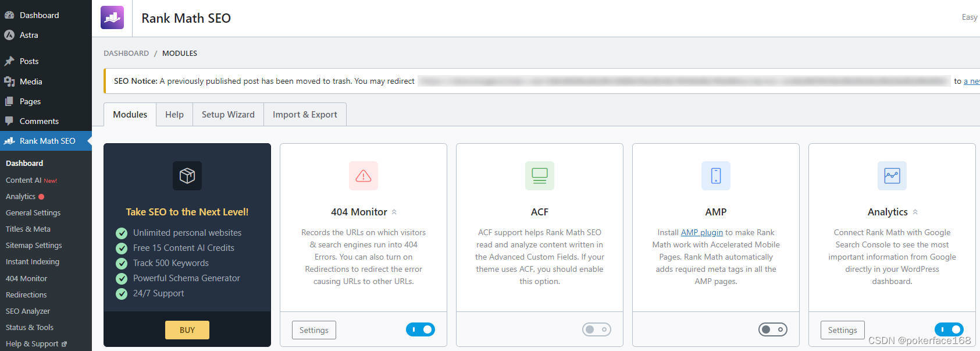The width and height of the screenshot is (980, 351).
Task: Disable the Analytics module toggle
Action: (949, 329)
